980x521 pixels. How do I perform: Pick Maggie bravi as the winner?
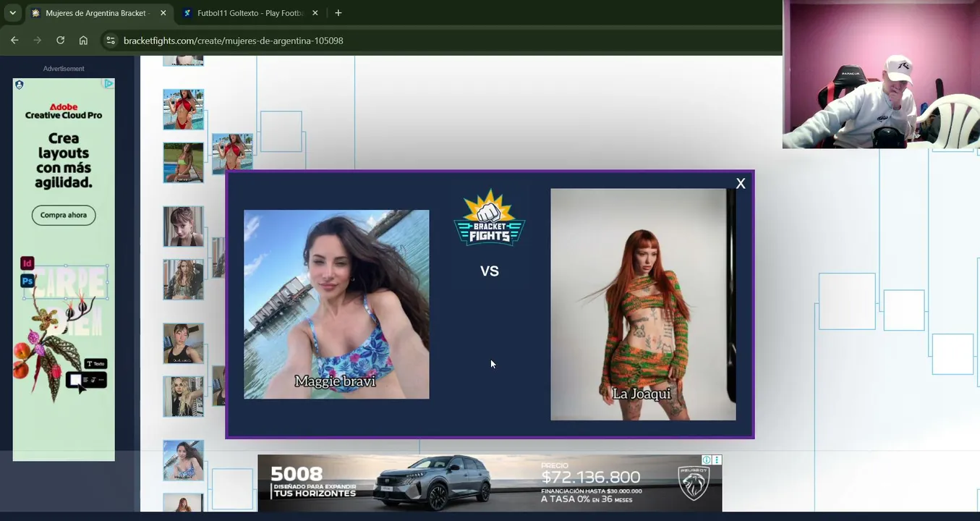point(336,305)
